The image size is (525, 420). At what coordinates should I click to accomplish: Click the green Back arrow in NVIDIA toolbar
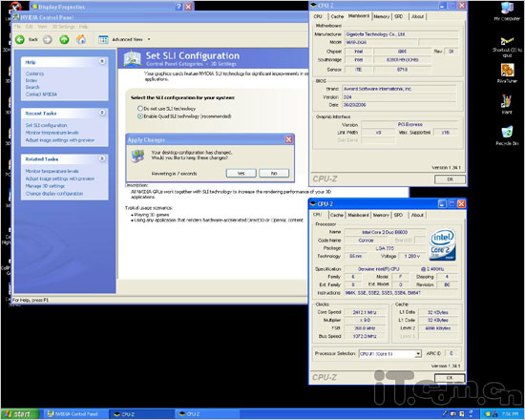pos(20,39)
